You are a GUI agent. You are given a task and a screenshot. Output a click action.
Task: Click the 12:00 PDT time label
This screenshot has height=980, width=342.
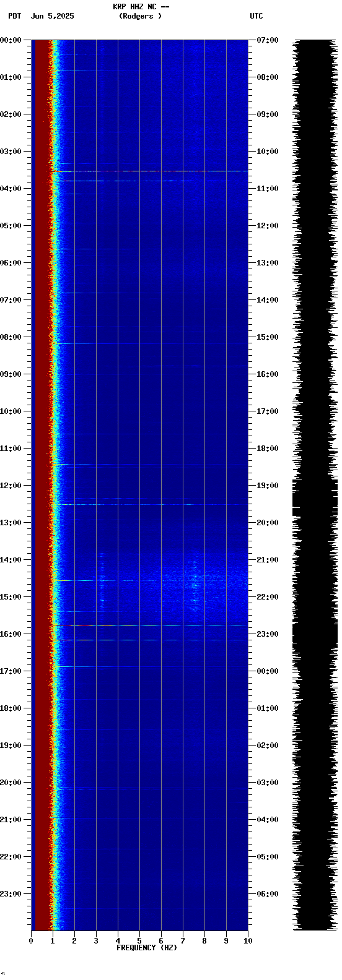(x=11, y=486)
